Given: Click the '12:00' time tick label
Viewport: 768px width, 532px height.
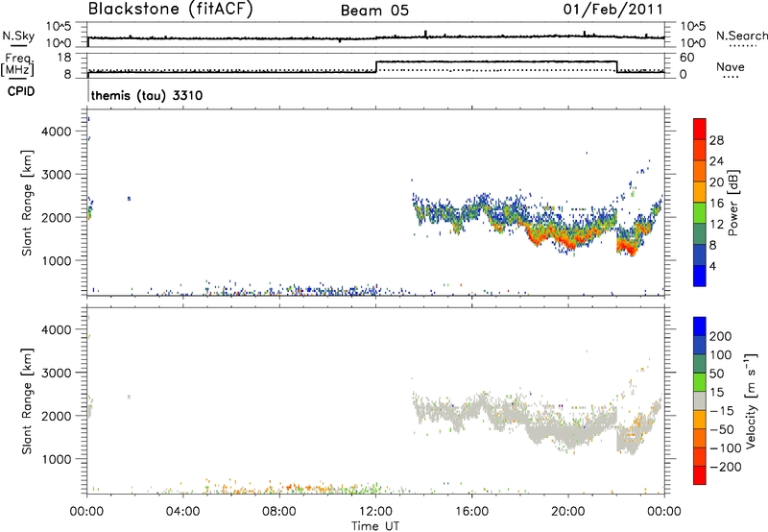Looking at the screenshot, I should (375, 512).
